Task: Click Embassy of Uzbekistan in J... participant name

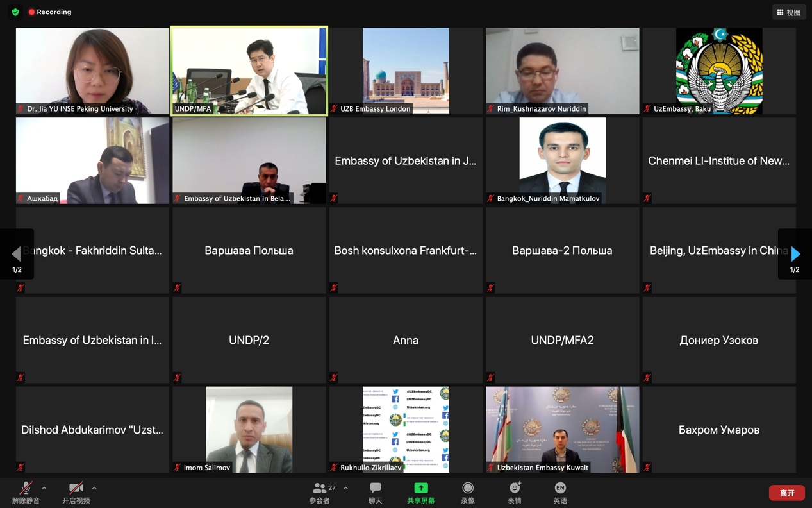Action: tap(406, 161)
